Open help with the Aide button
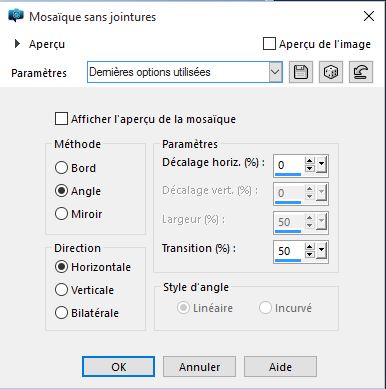This screenshot has height=389, width=386. coord(280,367)
